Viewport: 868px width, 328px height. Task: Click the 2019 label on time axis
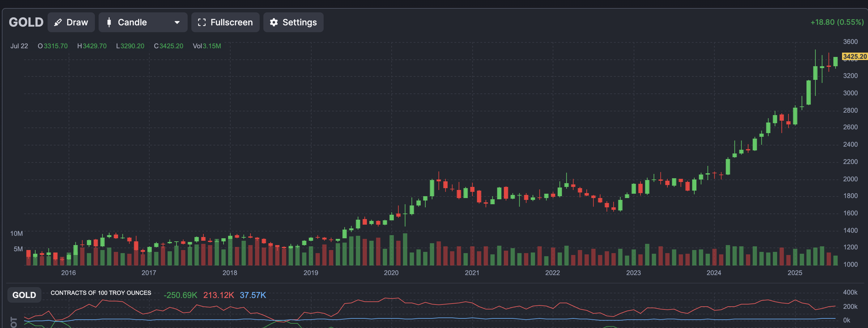(x=311, y=273)
